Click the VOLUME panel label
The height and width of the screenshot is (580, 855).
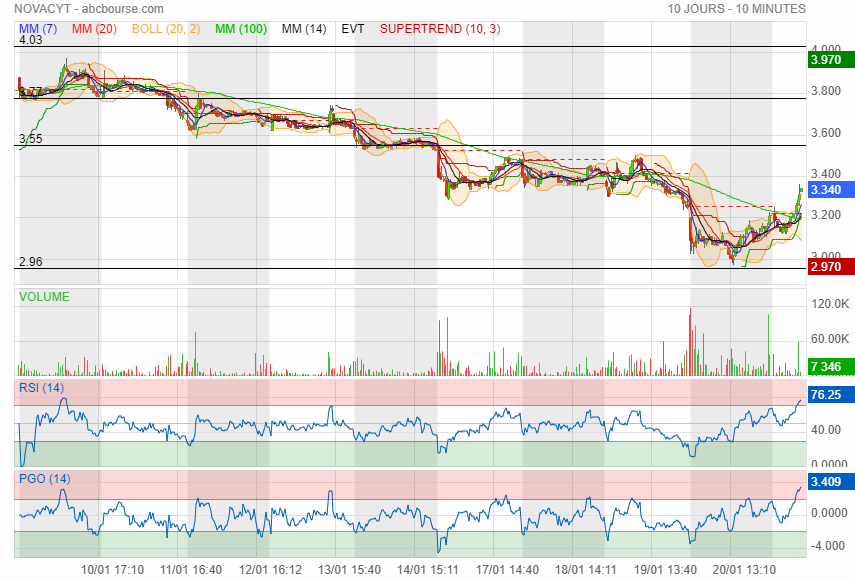tap(44, 297)
